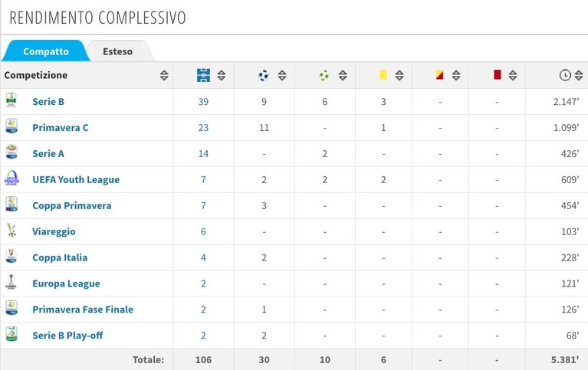Click the matches played pitch icon
The width and height of the screenshot is (588, 370).
coord(203,75)
